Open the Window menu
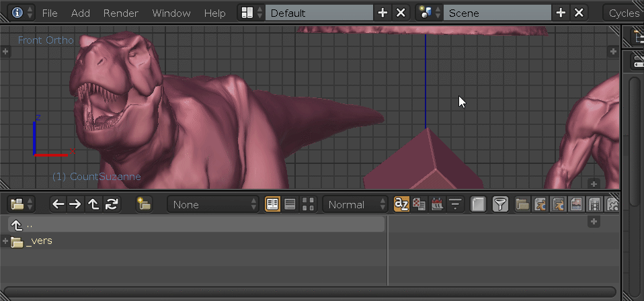The height and width of the screenshot is (301, 644). (171, 13)
